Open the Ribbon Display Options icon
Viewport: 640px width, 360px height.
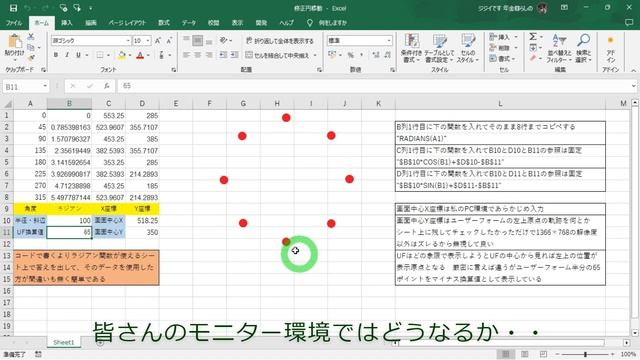pos(564,8)
